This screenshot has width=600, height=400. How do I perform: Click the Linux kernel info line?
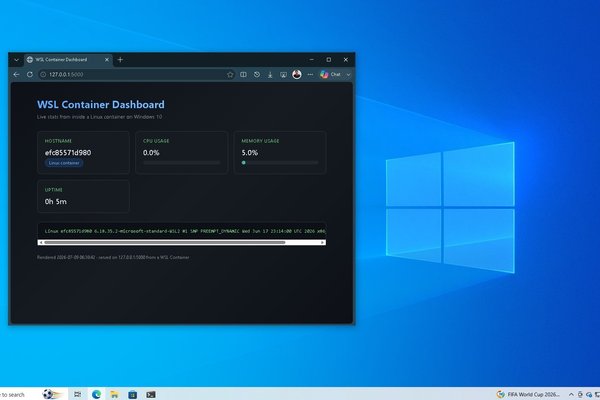pos(185,231)
